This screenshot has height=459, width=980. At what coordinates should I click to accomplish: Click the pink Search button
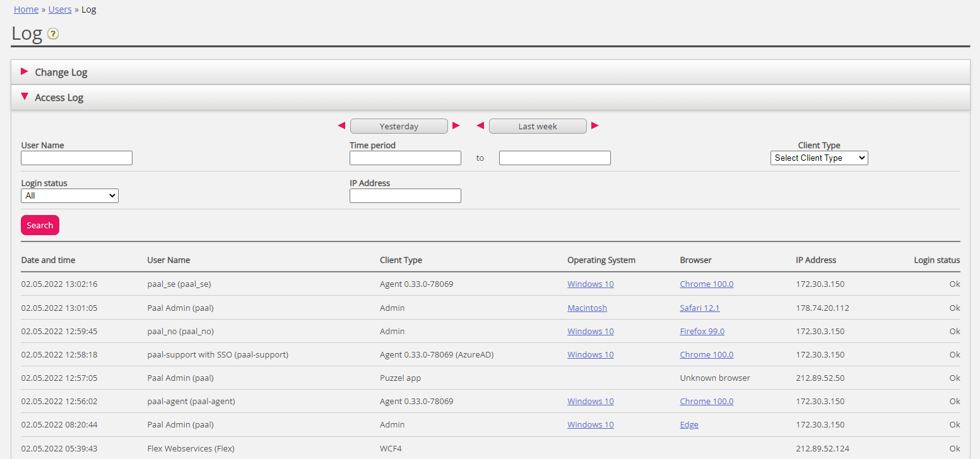(x=40, y=225)
